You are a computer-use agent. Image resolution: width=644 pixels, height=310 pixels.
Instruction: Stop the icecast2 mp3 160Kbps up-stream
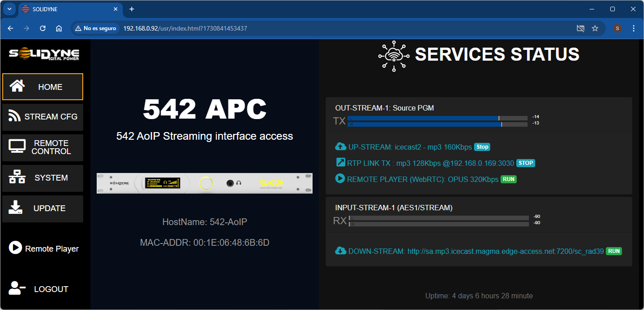[x=482, y=146]
